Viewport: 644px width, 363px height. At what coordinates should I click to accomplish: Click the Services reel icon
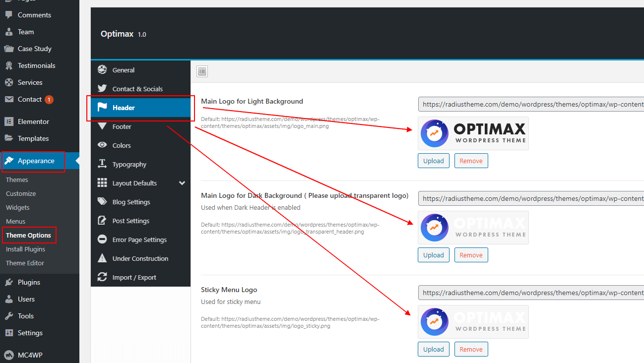point(9,82)
